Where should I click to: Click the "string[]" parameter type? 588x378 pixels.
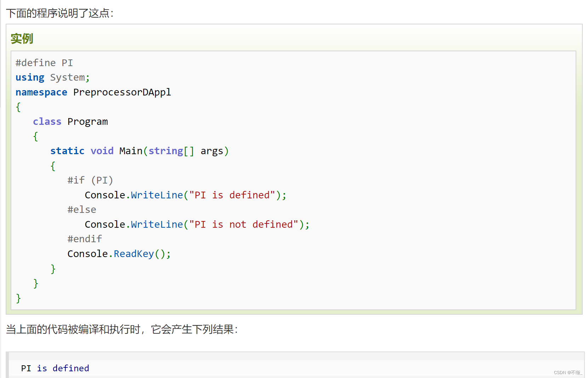171,151
